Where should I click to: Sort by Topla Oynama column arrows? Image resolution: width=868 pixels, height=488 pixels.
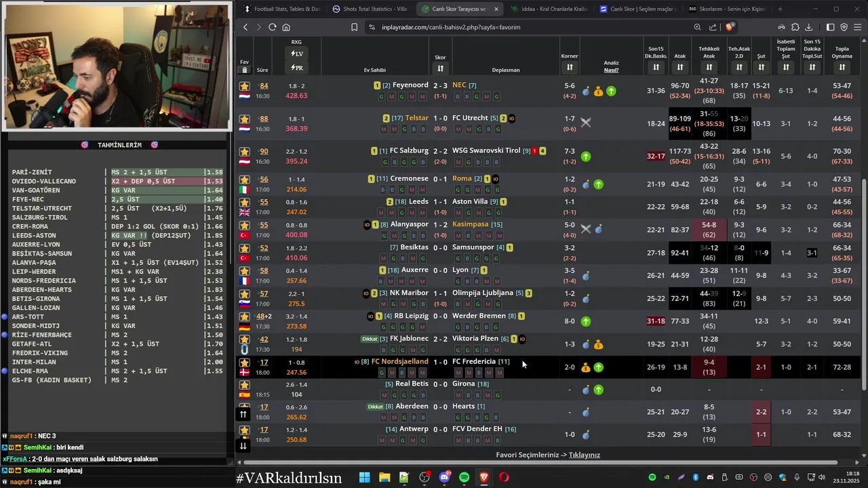[x=842, y=67]
